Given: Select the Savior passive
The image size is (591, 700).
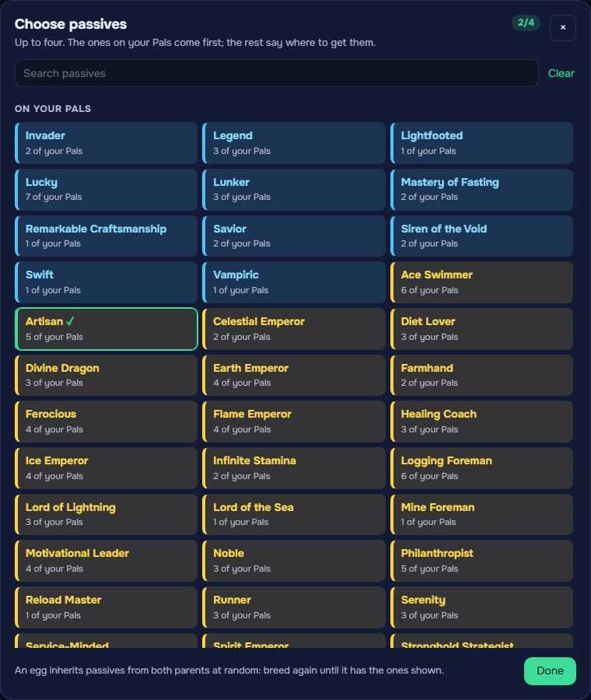Looking at the screenshot, I should [x=294, y=236].
